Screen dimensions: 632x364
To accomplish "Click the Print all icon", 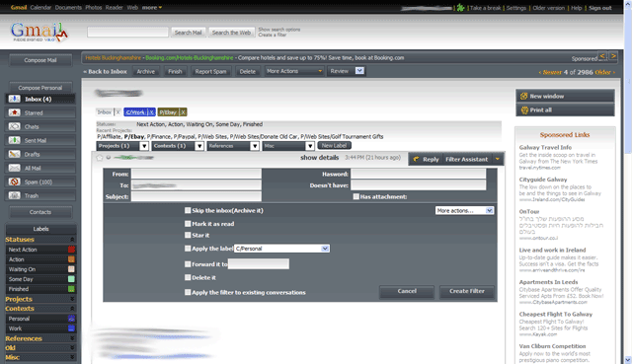I will (x=524, y=109).
